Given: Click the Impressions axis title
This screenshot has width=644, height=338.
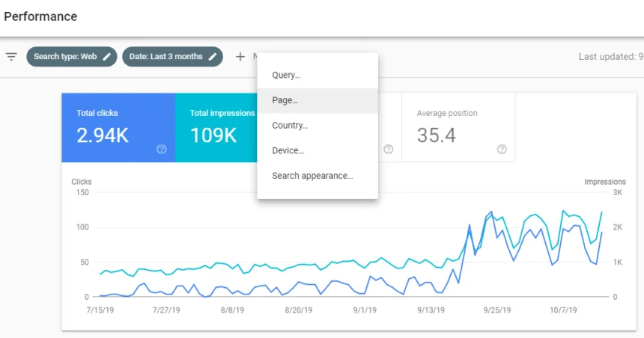Looking at the screenshot, I should point(605,182).
